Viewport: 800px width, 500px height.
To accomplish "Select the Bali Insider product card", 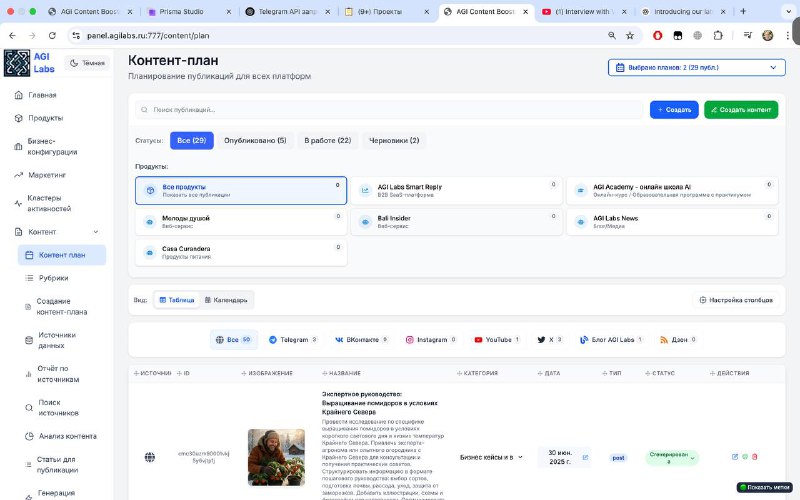I will (456, 221).
